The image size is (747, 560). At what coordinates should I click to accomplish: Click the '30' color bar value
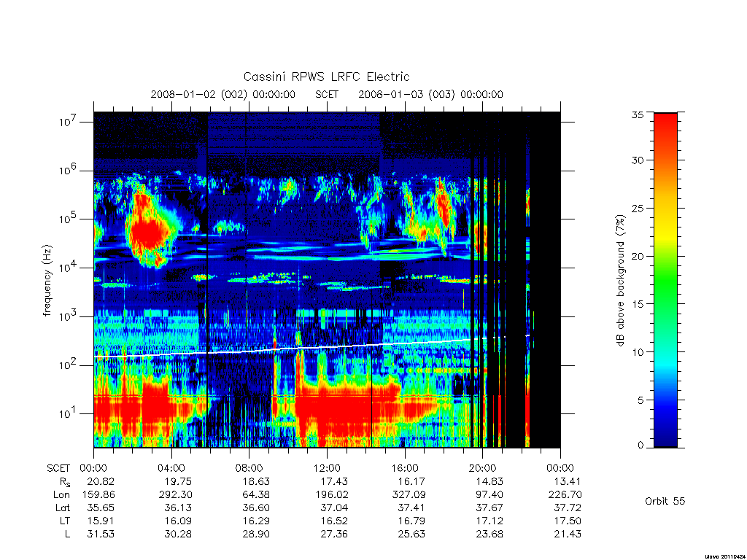click(637, 160)
